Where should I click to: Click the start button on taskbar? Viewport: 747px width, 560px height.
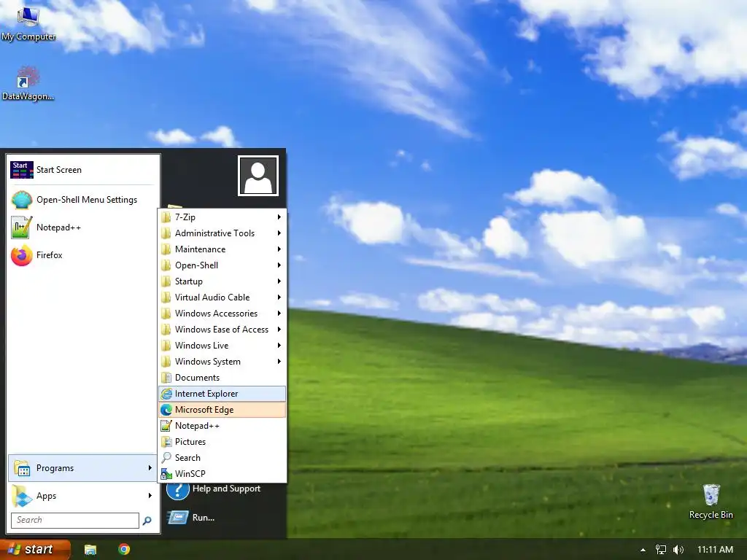[x=35, y=550]
